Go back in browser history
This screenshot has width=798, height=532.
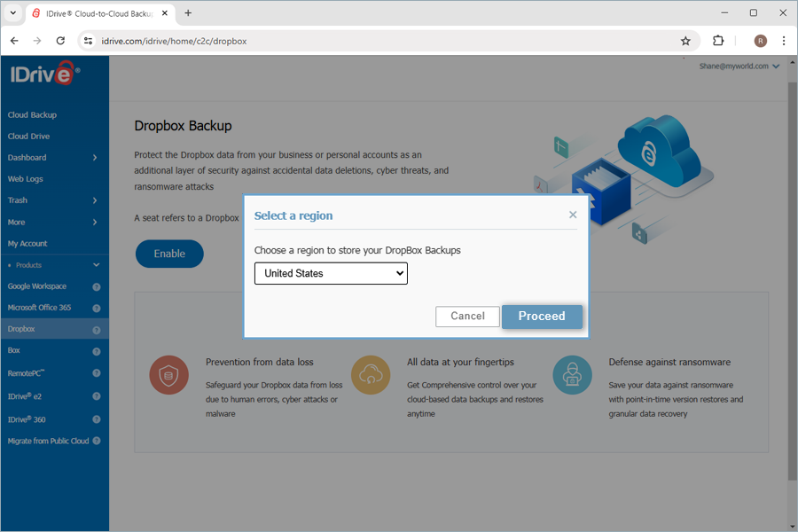[x=14, y=41]
